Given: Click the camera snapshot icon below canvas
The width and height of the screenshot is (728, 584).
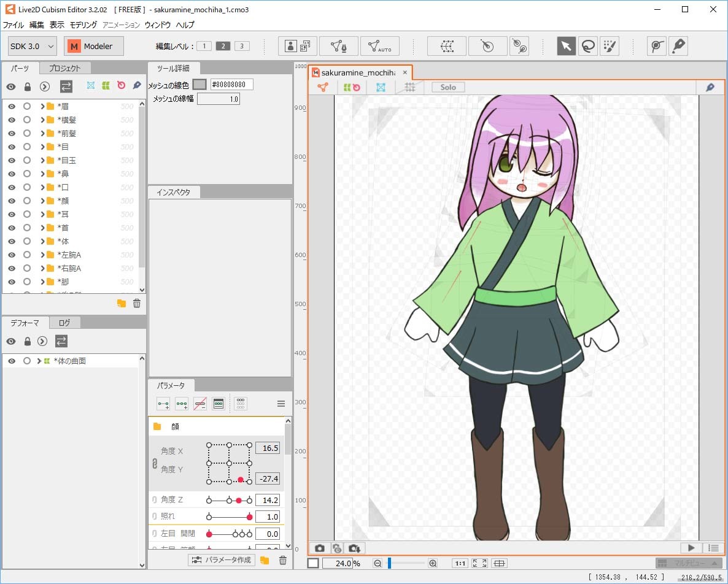Looking at the screenshot, I should (x=320, y=548).
